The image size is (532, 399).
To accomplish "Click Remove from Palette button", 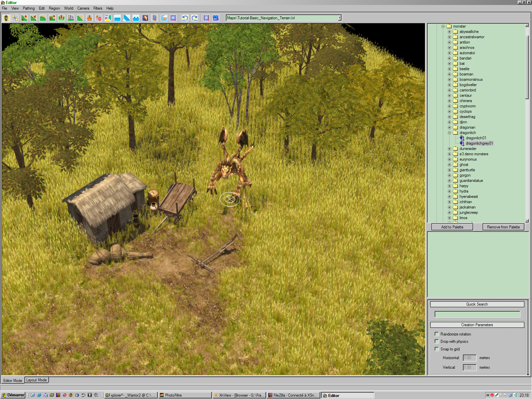I will click(x=503, y=227).
